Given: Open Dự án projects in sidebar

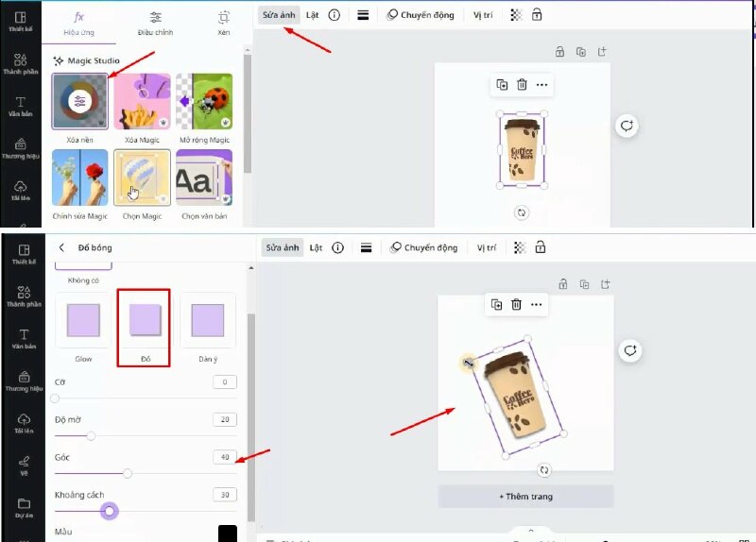Looking at the screenshot, I should (23, 508).
